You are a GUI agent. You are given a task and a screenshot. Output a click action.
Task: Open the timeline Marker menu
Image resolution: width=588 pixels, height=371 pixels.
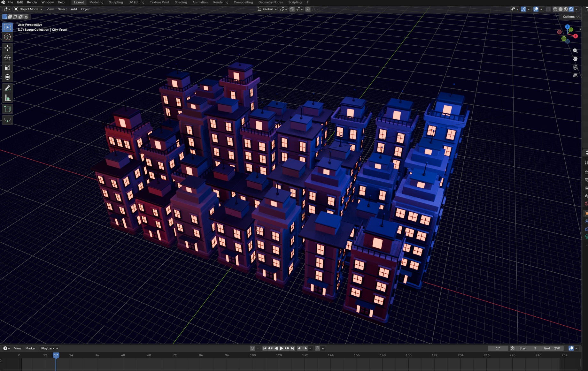30,348
